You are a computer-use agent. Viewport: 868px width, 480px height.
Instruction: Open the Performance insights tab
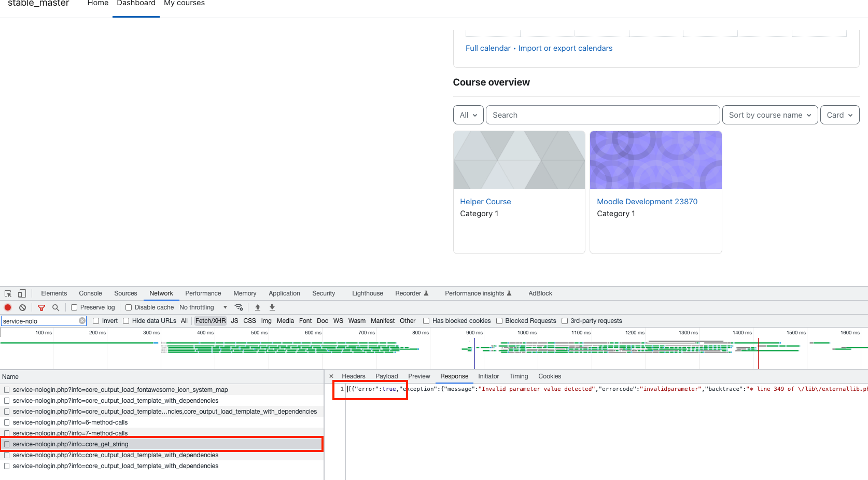click(x=478, y=293)
